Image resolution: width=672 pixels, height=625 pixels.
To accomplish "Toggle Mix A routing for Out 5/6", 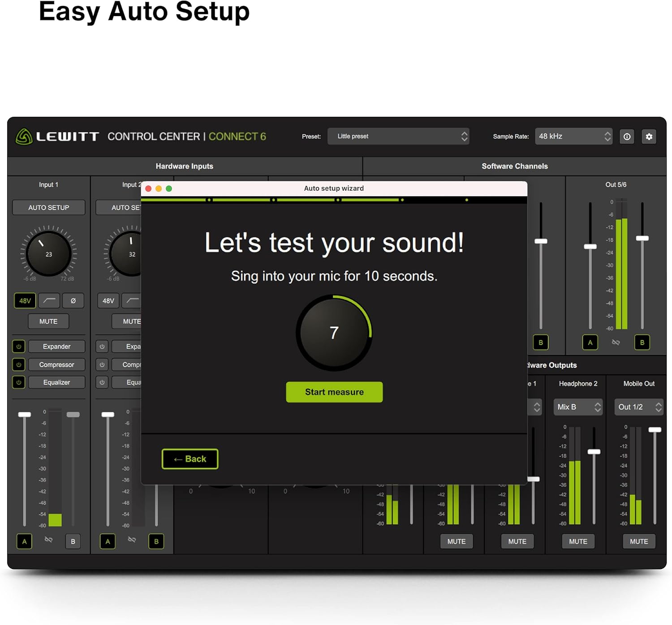I will coord(590,342).
